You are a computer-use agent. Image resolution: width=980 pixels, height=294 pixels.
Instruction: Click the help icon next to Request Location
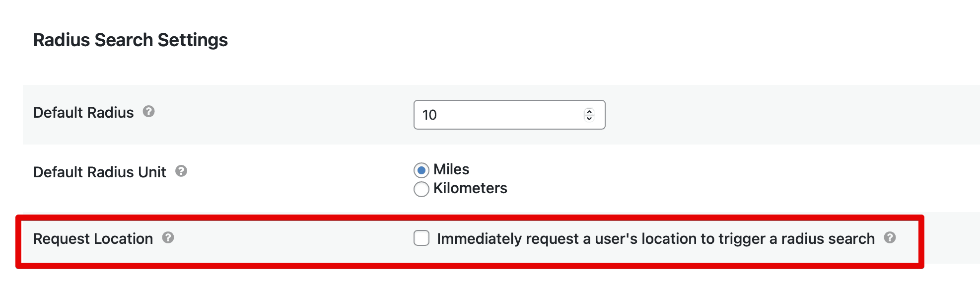168,238
